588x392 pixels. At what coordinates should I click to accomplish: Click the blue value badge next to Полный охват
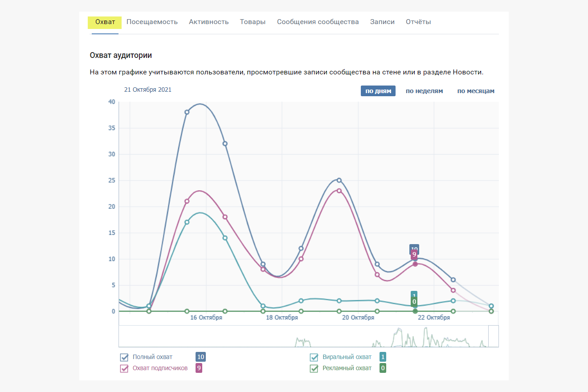(x=200, y=357)
